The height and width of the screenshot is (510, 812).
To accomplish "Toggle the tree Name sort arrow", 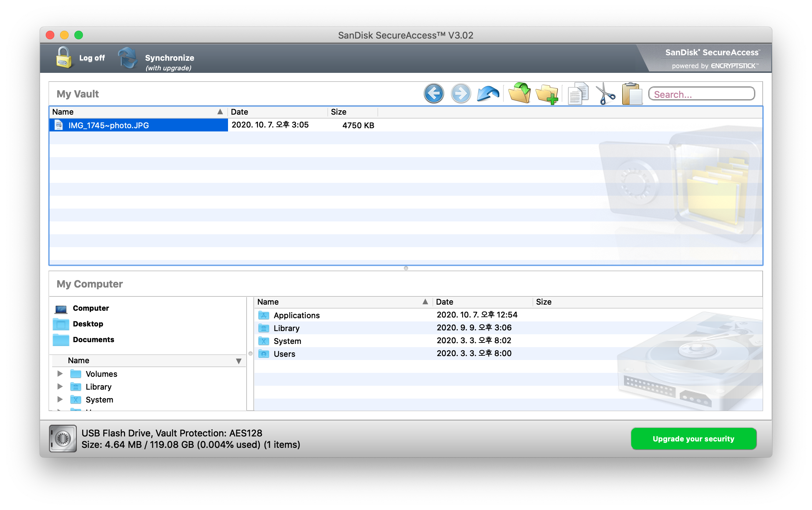I will click(239, 361).
